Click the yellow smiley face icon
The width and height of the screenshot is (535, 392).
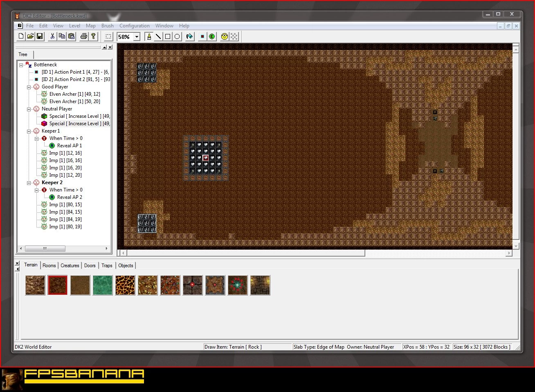click(x=224, y=36)
